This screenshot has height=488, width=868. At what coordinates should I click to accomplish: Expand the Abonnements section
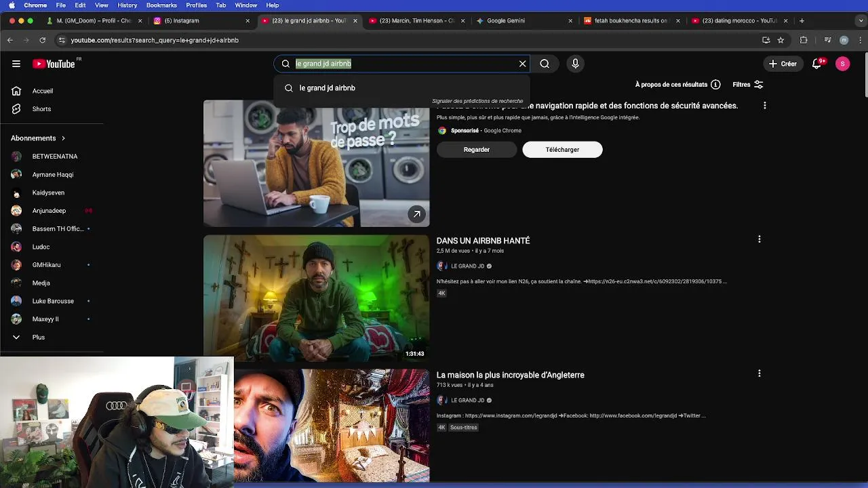[38, 138]
